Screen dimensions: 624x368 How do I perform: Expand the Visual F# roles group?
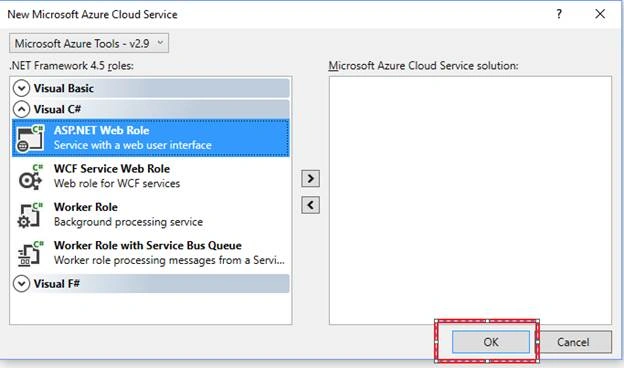pyautogui.click(x=21, y=284)
